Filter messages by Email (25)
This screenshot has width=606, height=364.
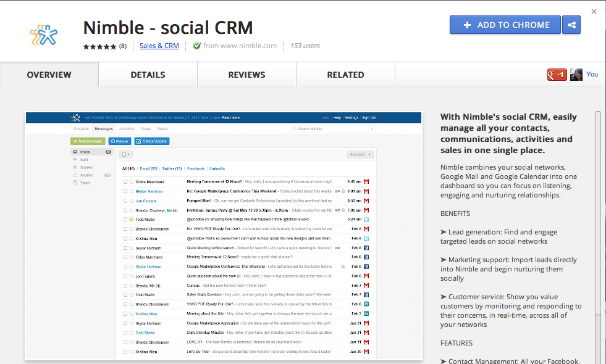[148, 168]
